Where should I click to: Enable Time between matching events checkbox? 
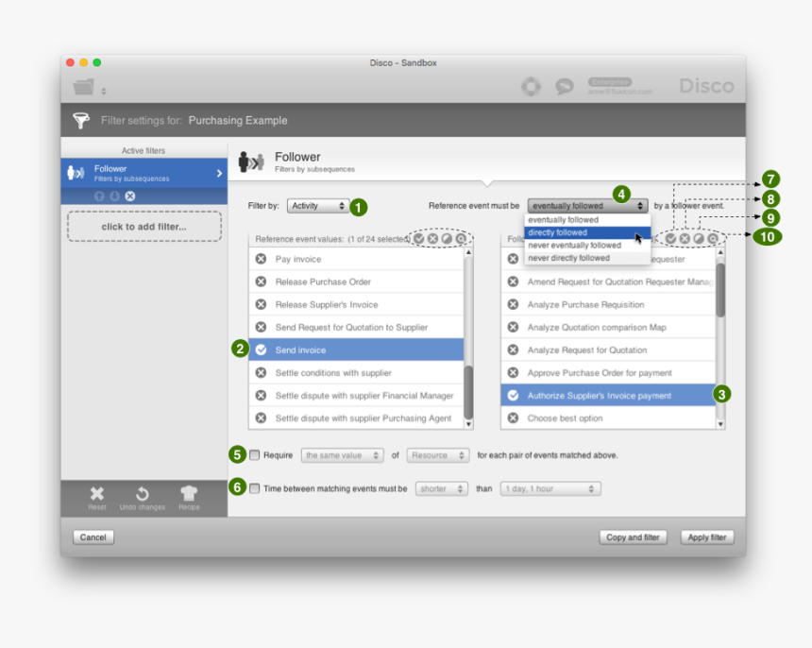(x=255, y=489)
